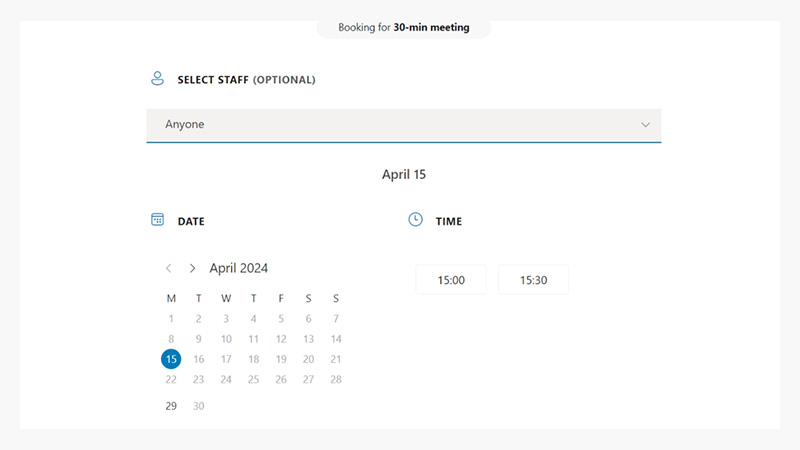Viewport: 800px width, 450px height.
Task: Click the calendar icon beside Date
Action: click(157, 220)
